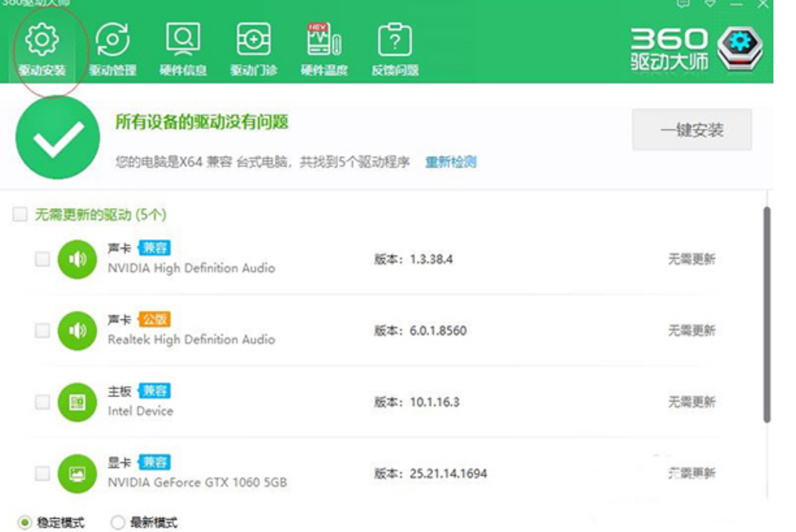Check the 无需更新的驱动 select-all checkbox

[x=20, y=214]
